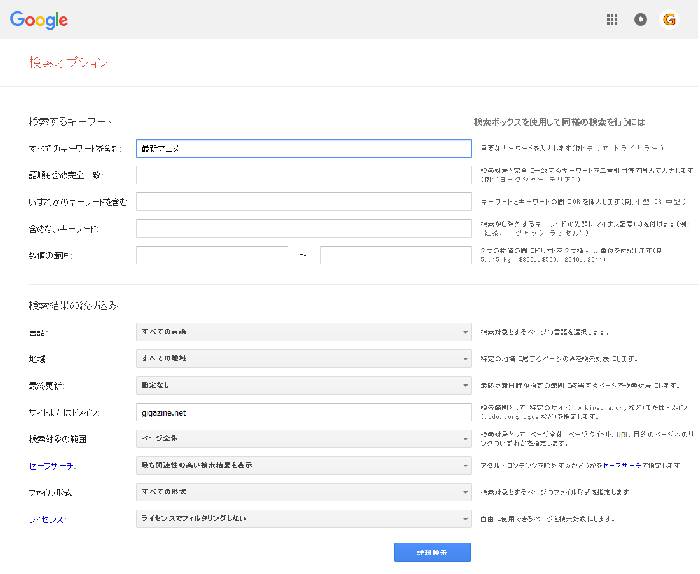700x574 pixels.
Task: Open the Google apps grid
Action: click(612, 20)
